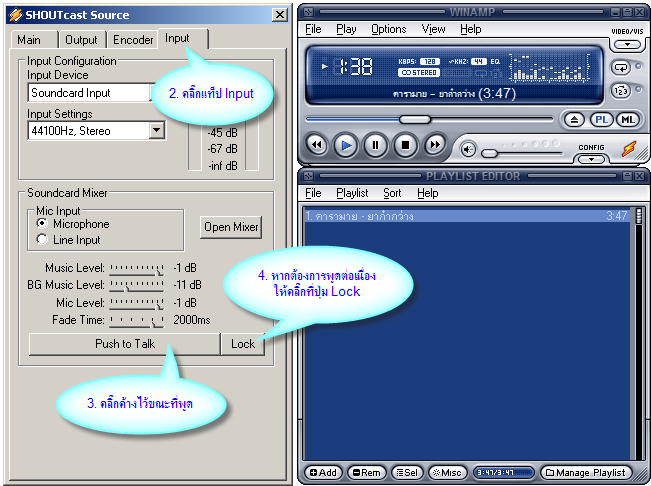
Task: Click the Winamp lightning bolt logo
Action: 629,149
